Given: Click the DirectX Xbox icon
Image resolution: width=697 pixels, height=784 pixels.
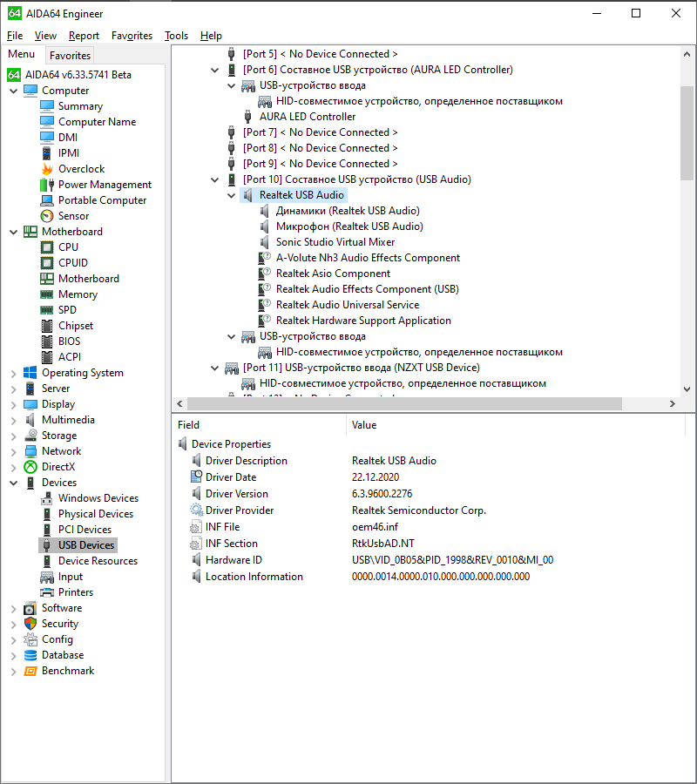Looking at the screenshot, I should click(30, 467).
